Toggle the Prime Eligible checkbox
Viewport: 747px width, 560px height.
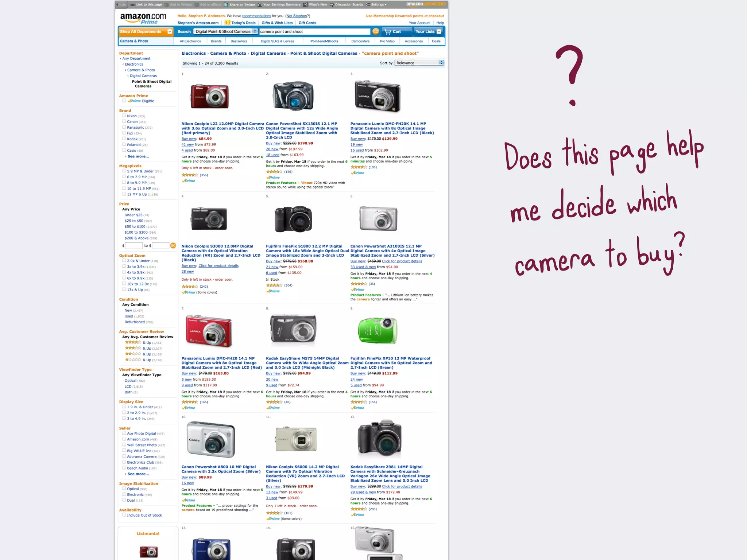tap(124, 101)
